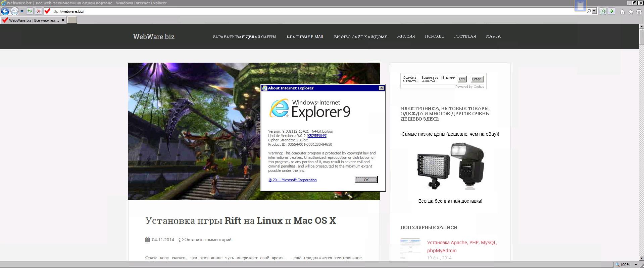Viewport: 644px width, 268px height.
Task: Open the 100% zoom level dropdown
Action: pos(636,265)
